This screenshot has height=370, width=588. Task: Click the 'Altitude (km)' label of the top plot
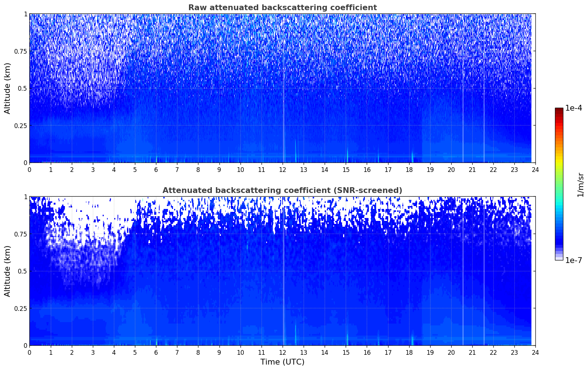(8, 88)
